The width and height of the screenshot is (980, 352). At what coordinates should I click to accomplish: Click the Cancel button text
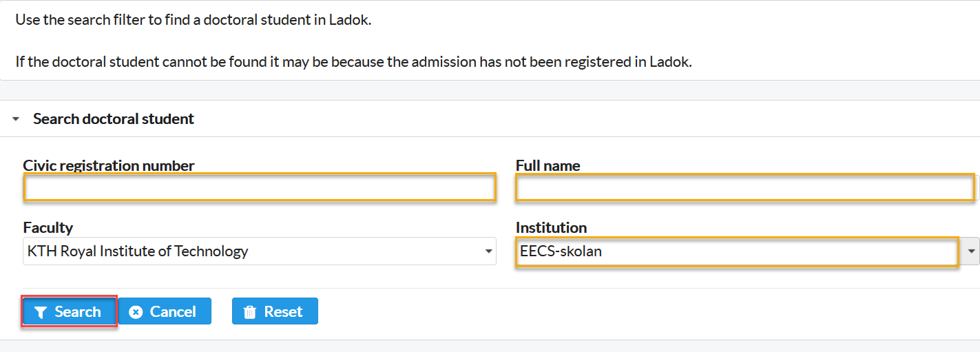[173, 312]
